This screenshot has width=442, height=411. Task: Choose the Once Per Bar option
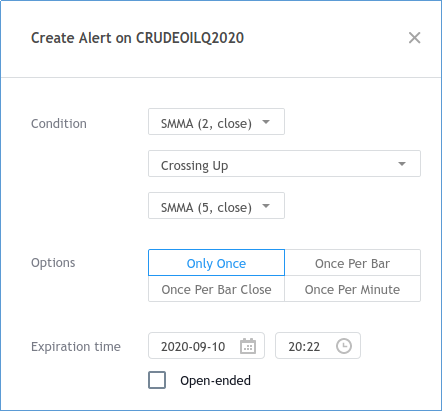(352, 263)
